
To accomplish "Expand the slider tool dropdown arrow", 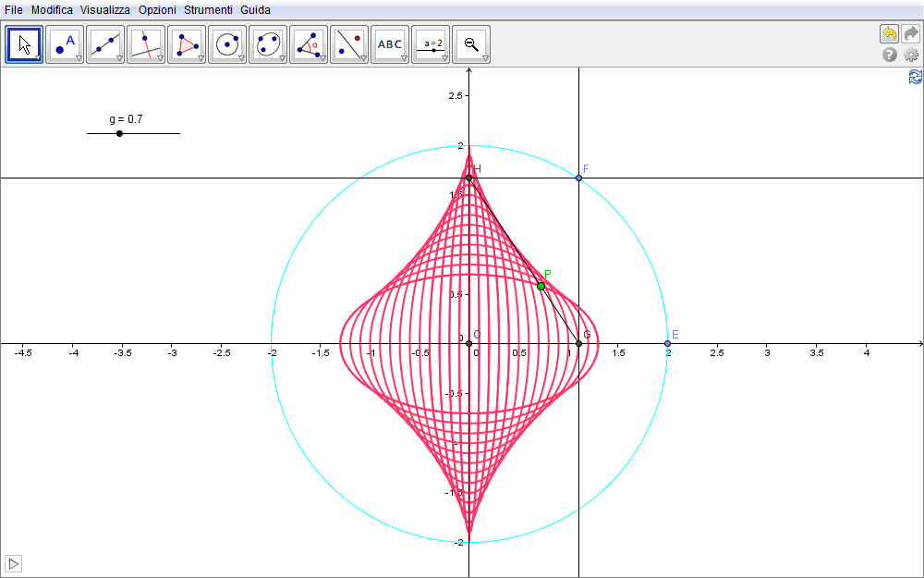I will coord(444,58).
